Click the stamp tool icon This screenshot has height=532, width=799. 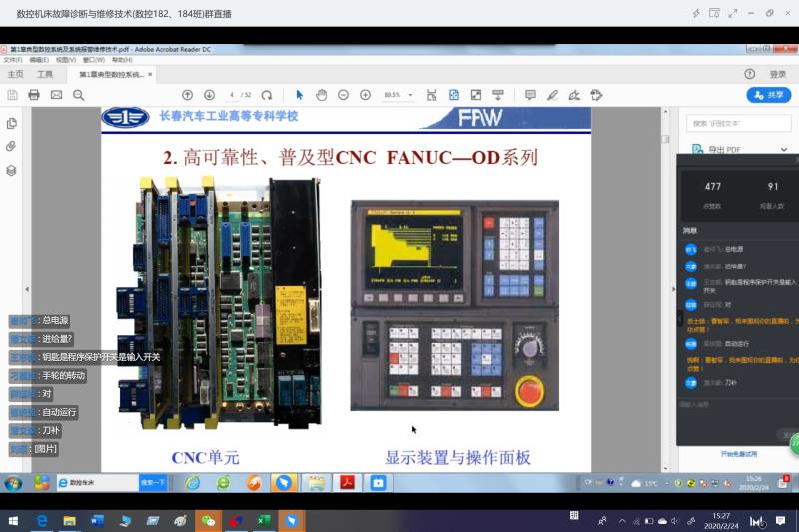[596, 95]
